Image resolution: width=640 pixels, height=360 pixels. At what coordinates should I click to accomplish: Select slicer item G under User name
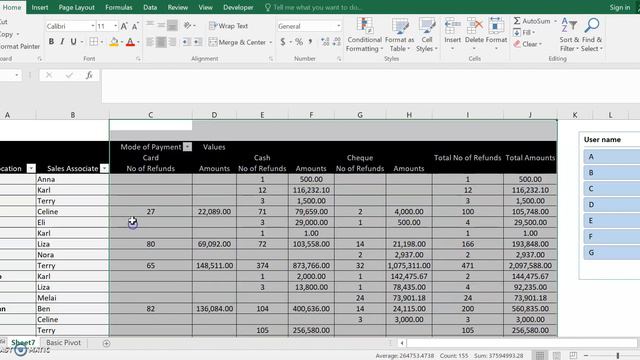point(611,252)
